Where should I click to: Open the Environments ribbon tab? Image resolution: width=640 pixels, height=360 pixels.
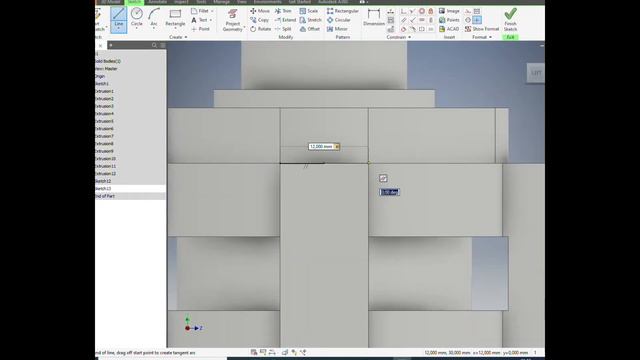tap(267, 2)
